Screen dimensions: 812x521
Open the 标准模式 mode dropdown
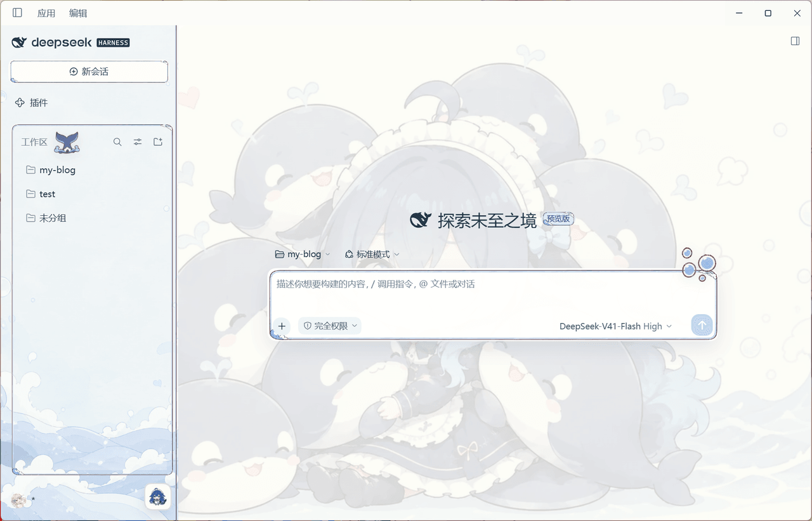[372, 254]
